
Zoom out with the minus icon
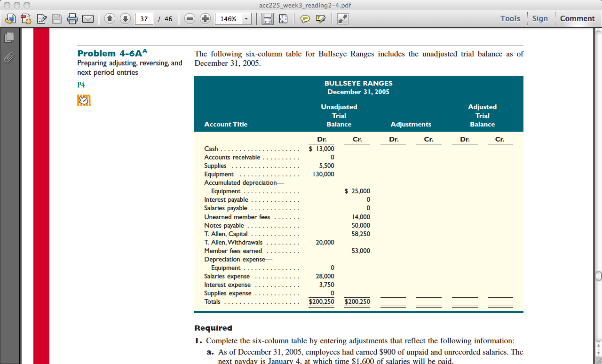[x=189, y=18]
